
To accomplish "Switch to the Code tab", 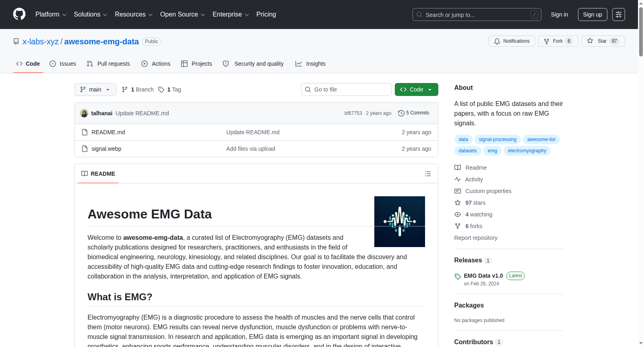I will 28,64.
